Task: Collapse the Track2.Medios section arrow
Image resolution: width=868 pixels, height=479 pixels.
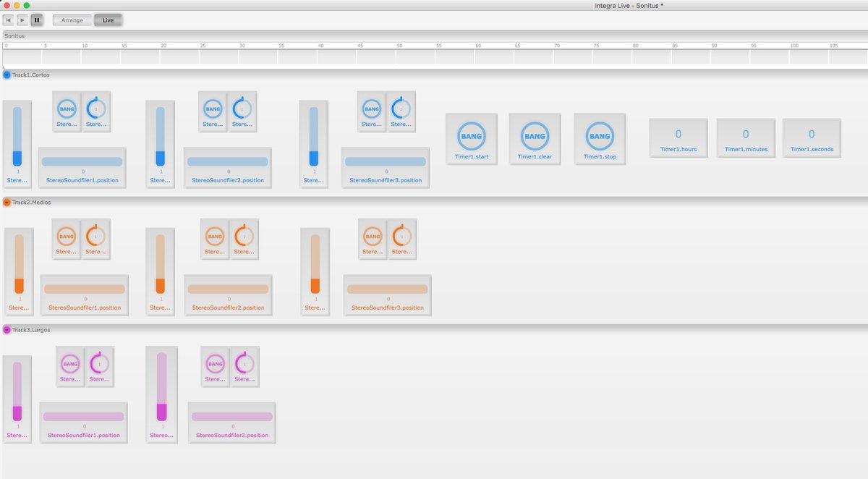Action: pyautogui.click(x=7, y=202)
